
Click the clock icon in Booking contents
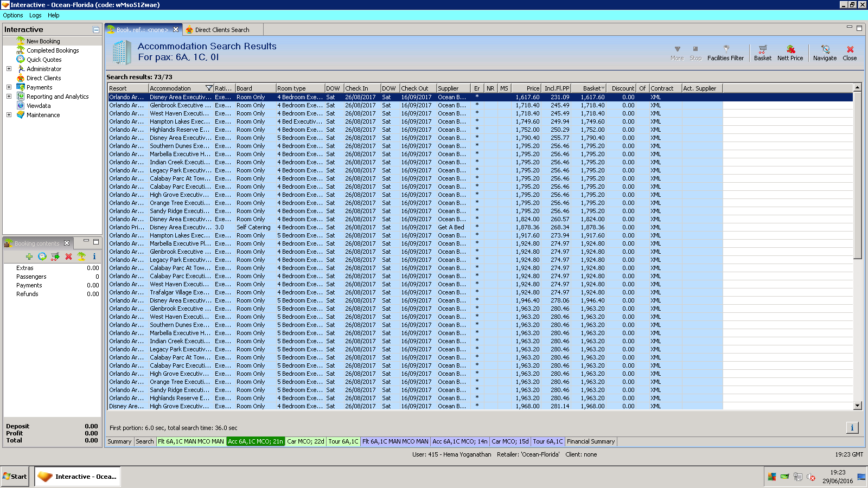pyautogui.click(x=42, y=256)
